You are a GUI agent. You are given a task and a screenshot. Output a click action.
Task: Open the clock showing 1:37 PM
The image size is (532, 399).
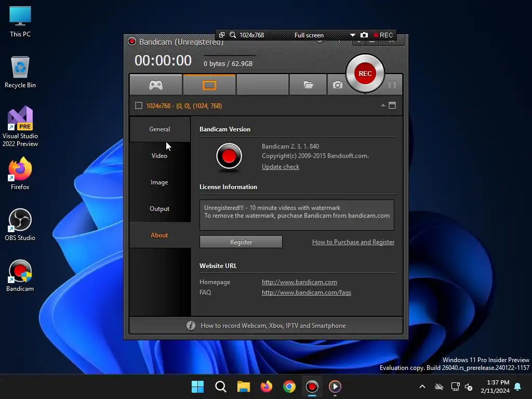[x=495, y=387]
